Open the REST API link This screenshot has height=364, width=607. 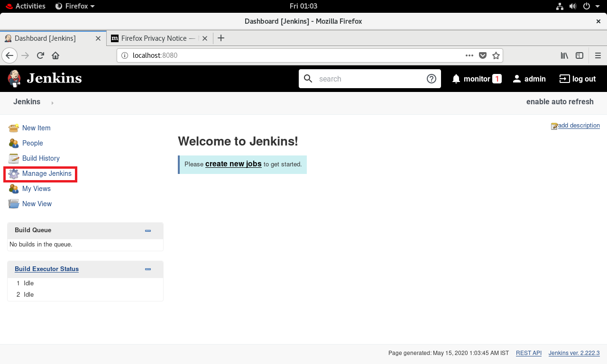click(529, 353)
